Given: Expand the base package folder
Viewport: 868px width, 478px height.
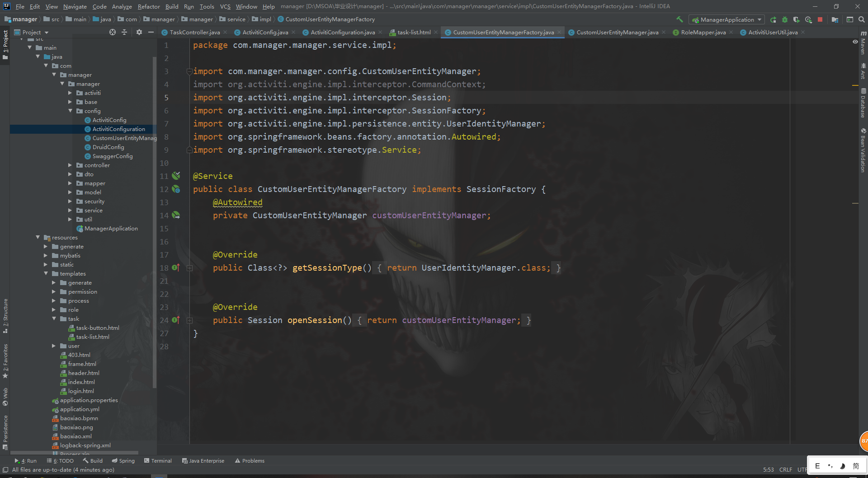Looking at the screenshot, I should point(70,102).
